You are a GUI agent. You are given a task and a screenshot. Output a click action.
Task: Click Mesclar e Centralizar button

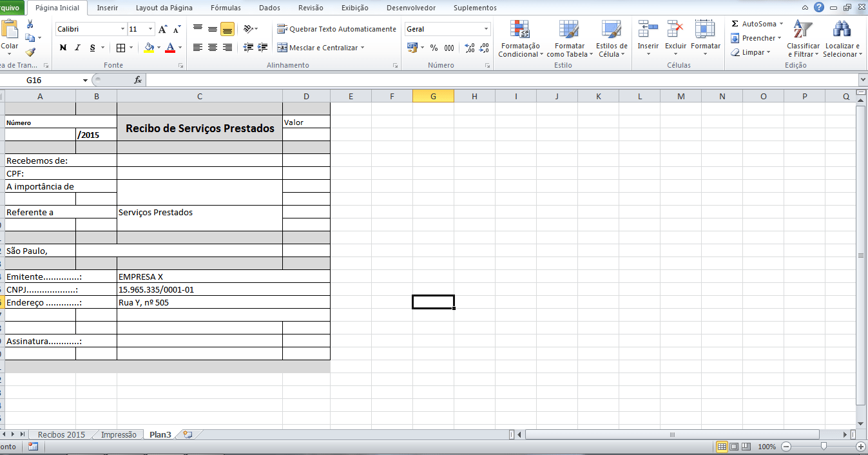click(x=317, y=48)
